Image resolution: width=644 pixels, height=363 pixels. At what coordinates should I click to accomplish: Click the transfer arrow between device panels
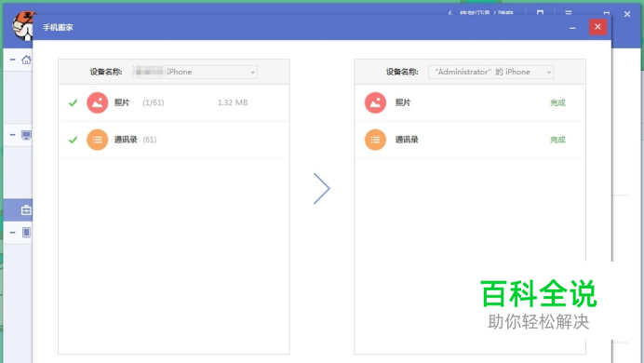(x=322, y=188)
